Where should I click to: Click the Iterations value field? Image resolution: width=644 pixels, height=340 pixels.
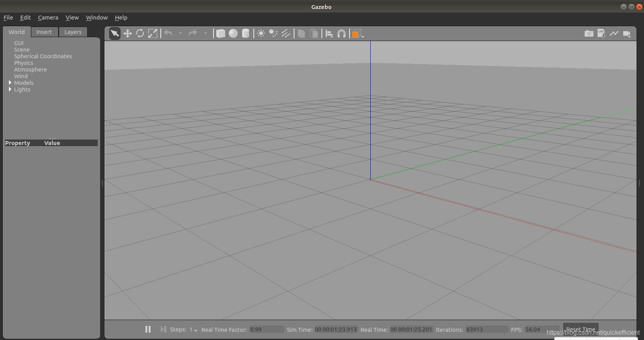point(486,329)
